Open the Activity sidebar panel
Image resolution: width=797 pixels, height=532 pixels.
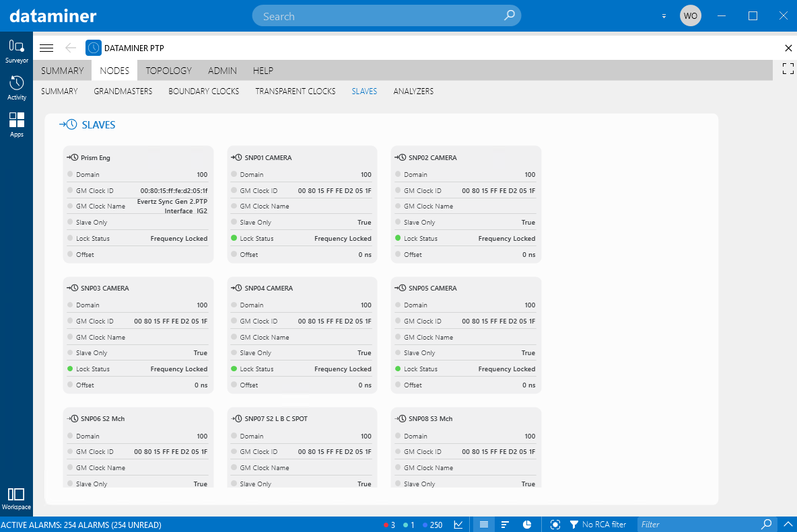point(16,88)
